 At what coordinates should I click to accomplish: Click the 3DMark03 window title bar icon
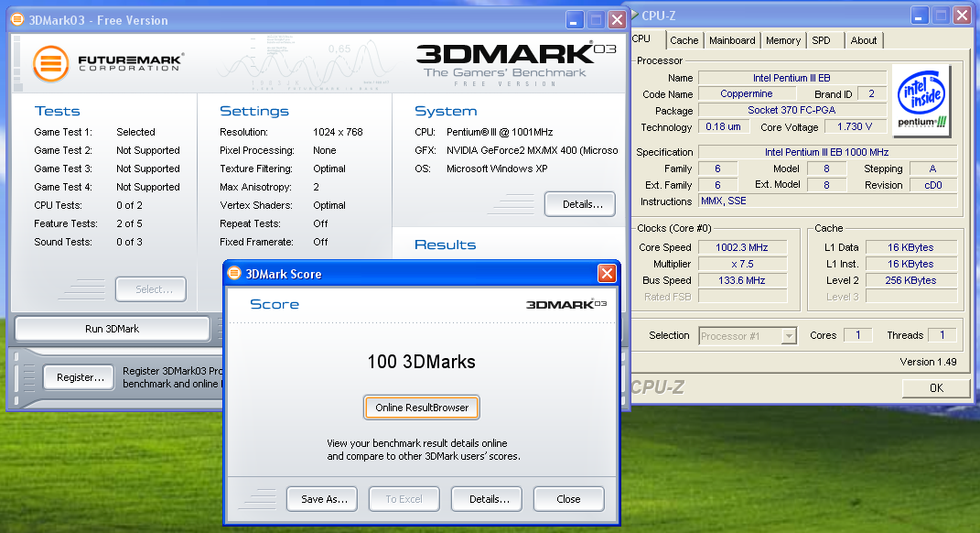[17, 19]
